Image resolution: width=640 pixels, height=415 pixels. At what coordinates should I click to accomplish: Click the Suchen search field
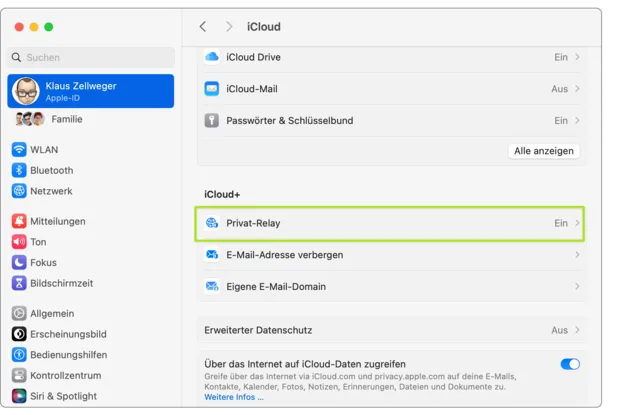coord(91,57)
